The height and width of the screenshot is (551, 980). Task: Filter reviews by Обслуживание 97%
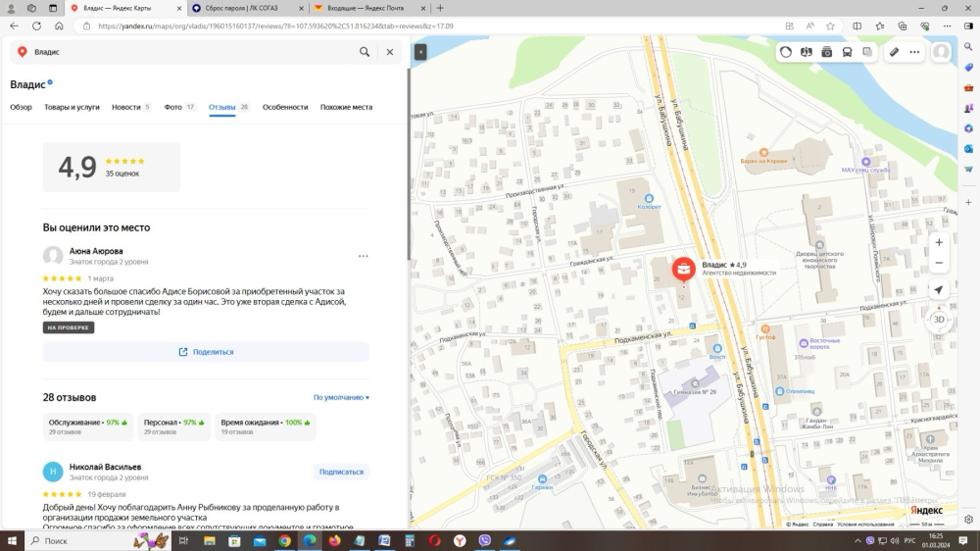point(88,426)
